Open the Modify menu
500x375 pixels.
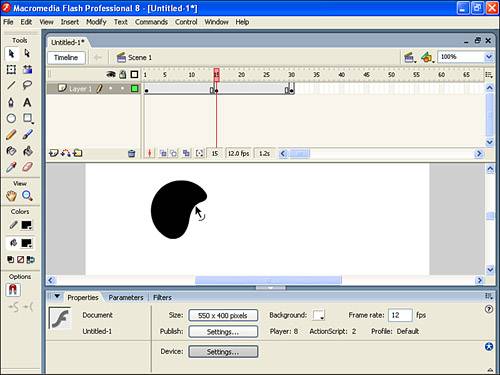pyautogui.click(x=96, y=22)
